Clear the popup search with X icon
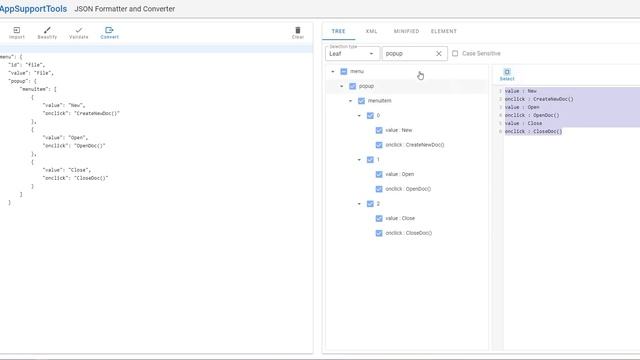 click(x=439, y=53)
